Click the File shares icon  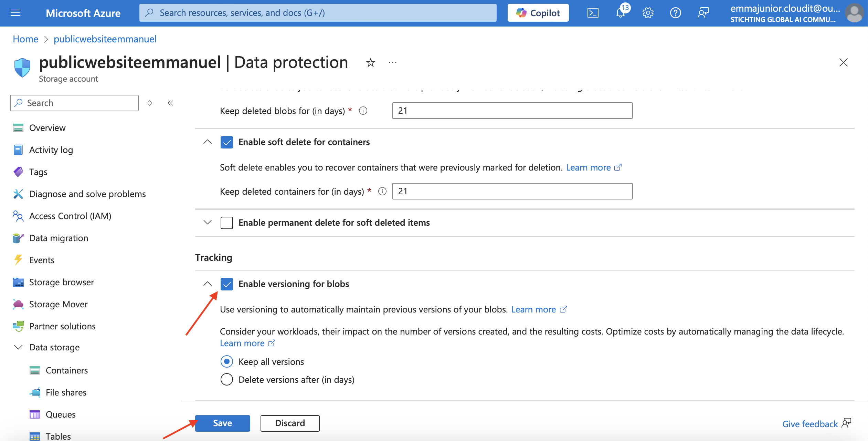coord(34,392)
